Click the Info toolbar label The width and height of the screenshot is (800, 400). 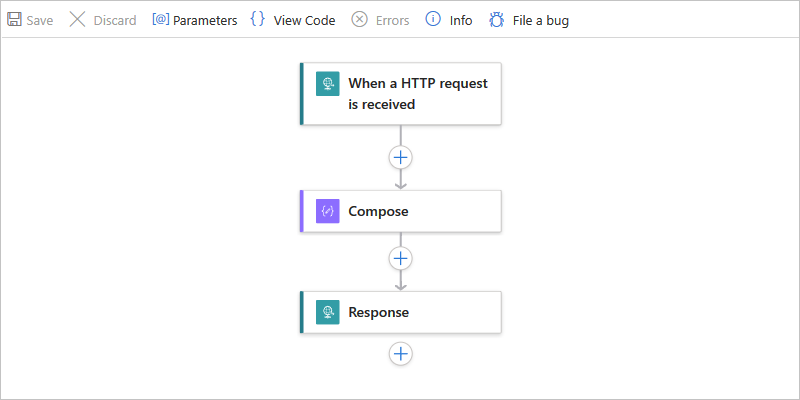point(461,20)
